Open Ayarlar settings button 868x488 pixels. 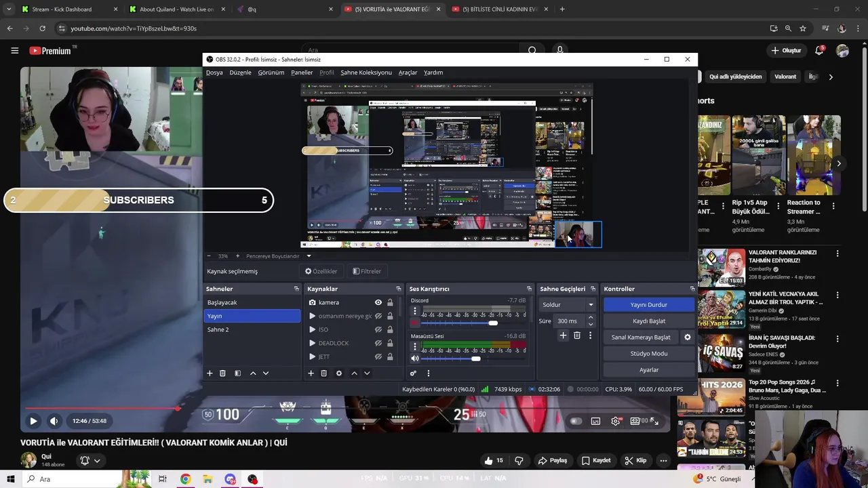649,370
